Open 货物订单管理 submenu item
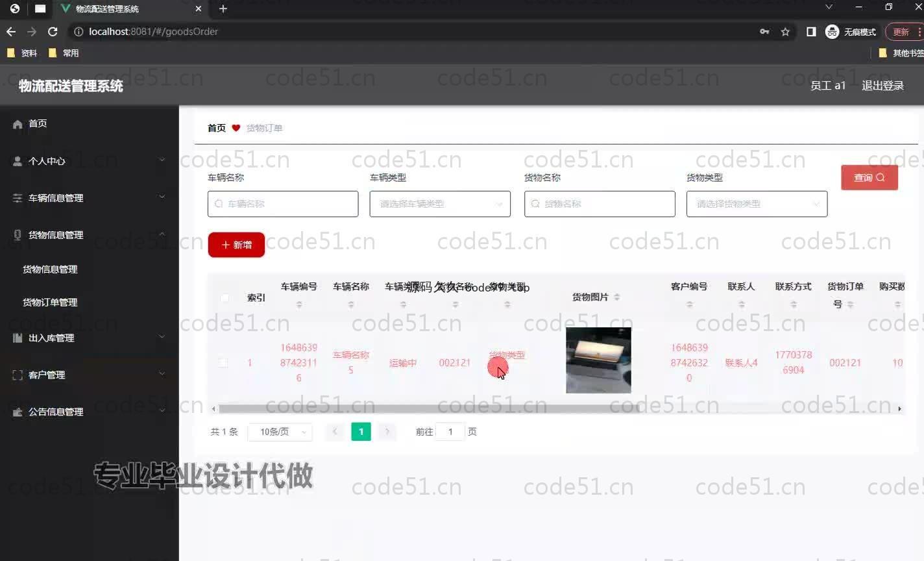 click(50, 302)
